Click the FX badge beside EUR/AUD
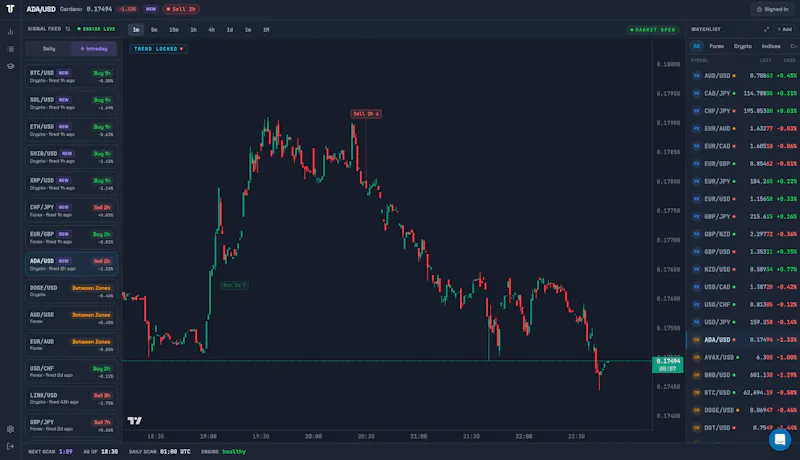The height and width of the screenshot is (460, 800). pos(696,129)
